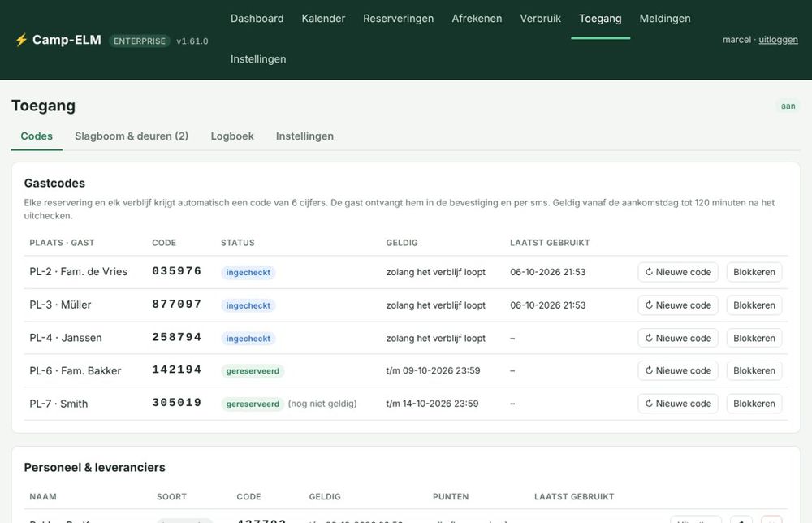The width and height of the screenshot is (812, 523).
Task: Click the 'Personeel & leveranciers' heading
Action: point(95,468)
